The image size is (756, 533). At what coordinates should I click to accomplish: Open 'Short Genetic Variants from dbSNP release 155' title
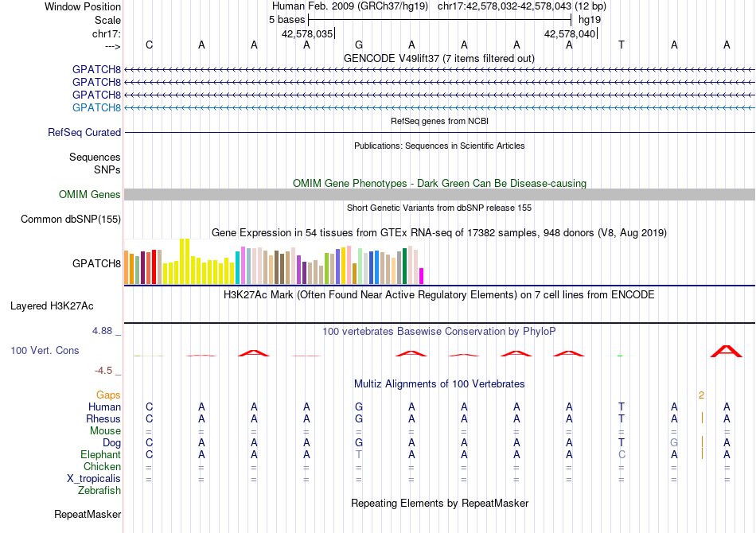[x=439, y=208]
